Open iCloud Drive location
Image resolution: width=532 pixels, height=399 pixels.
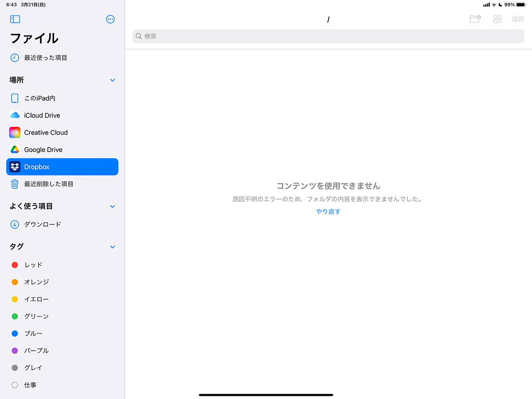tap(42, 115)
